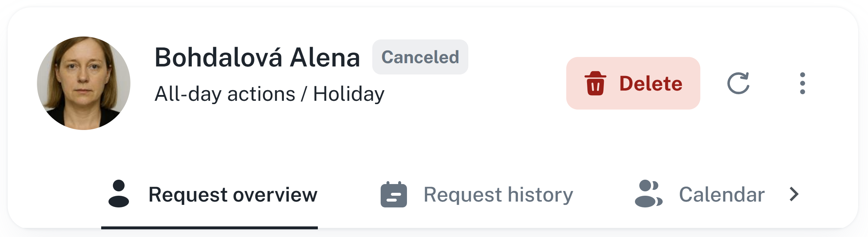Click the word Alena in the heading
The image size is (868, 237).
325,58
